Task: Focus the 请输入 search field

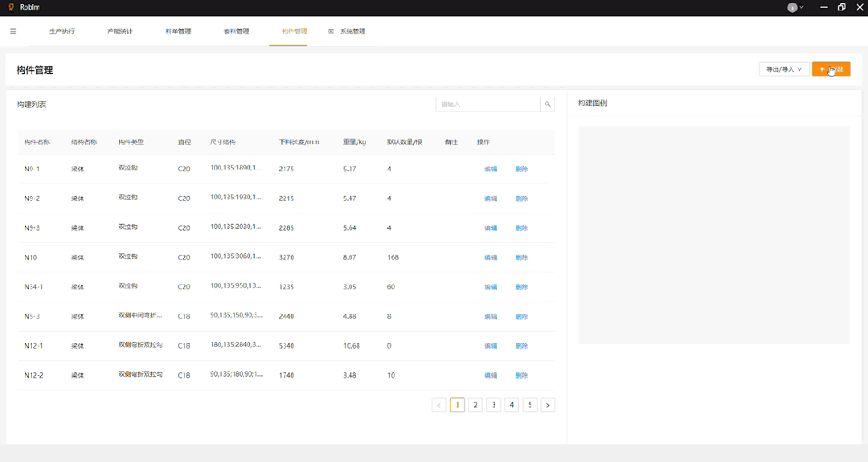Action: tap(488, 104)
